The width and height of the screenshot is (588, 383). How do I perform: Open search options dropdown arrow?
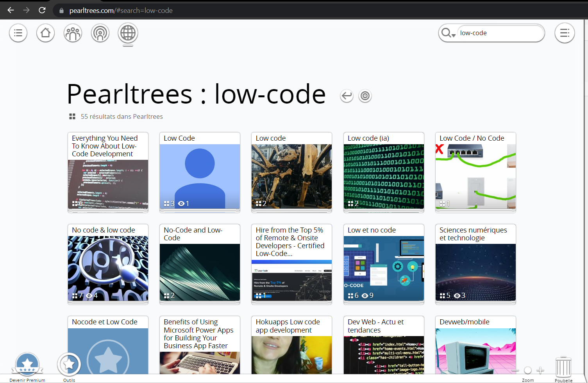(x=454, y=36)
